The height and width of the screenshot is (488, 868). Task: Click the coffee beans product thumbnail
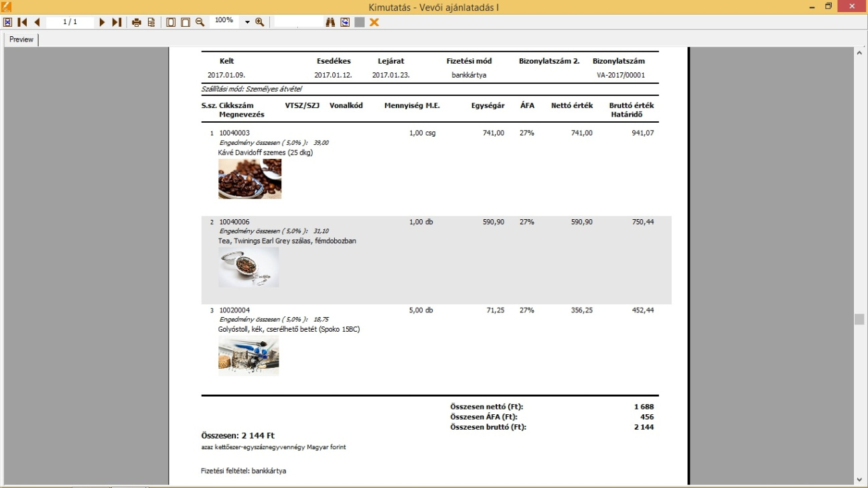point(250,179)
